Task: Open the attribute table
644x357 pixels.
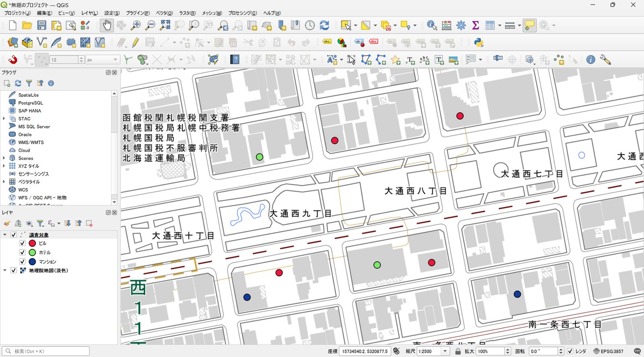Action: (490, 26)
